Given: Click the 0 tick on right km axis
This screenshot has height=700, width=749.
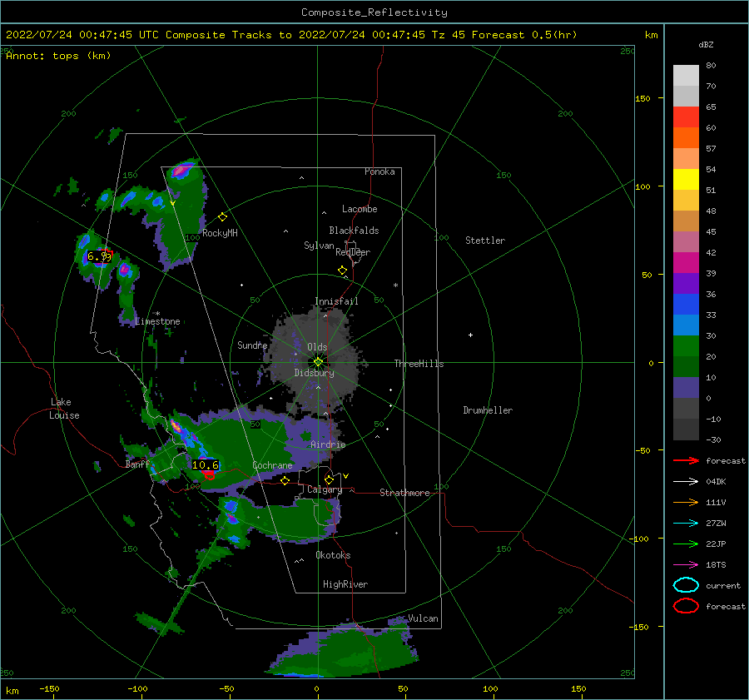Looking at the screenshot, I should tap(651, 363).
